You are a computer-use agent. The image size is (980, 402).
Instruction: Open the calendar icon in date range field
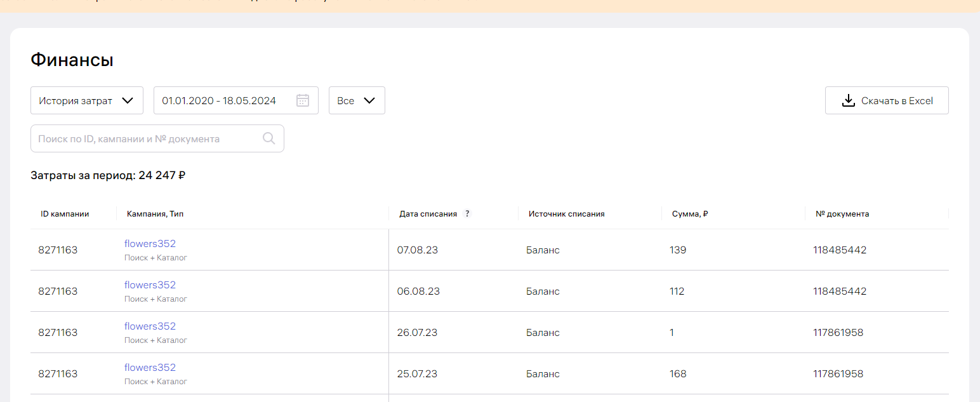point(303,100)
